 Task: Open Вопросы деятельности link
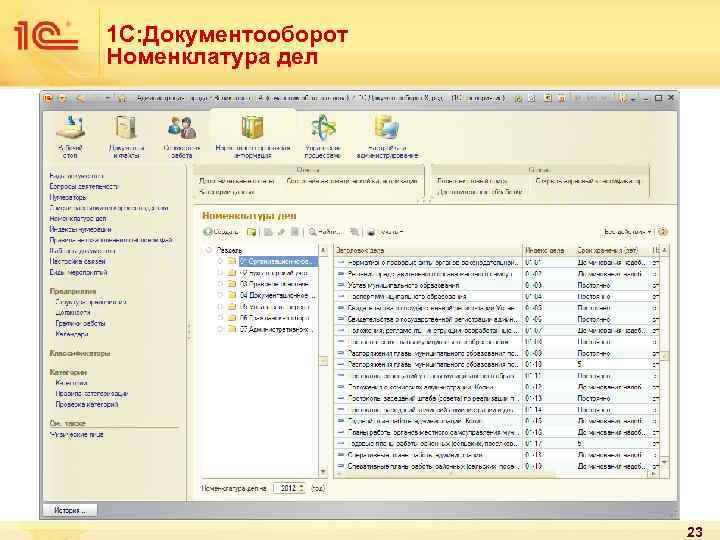click(x=84, y=186)
